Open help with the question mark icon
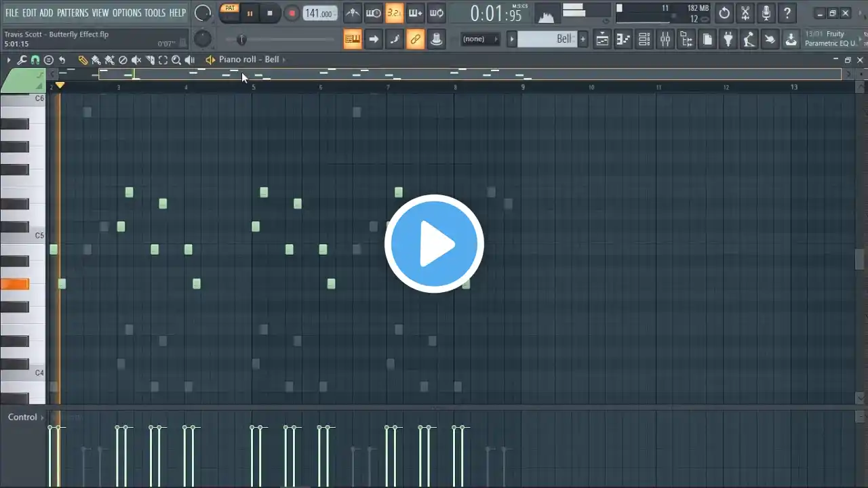The height and width of the screenshot is (488, 868). coord(787,13)
